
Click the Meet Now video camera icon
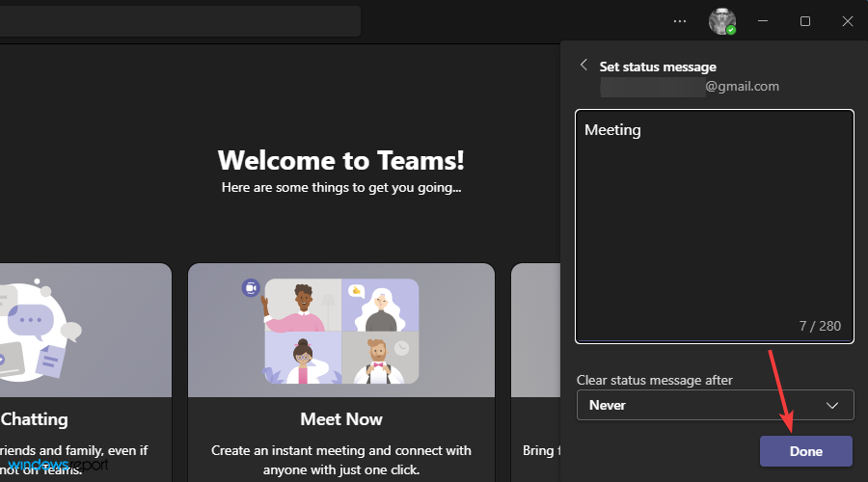(251, 288)
